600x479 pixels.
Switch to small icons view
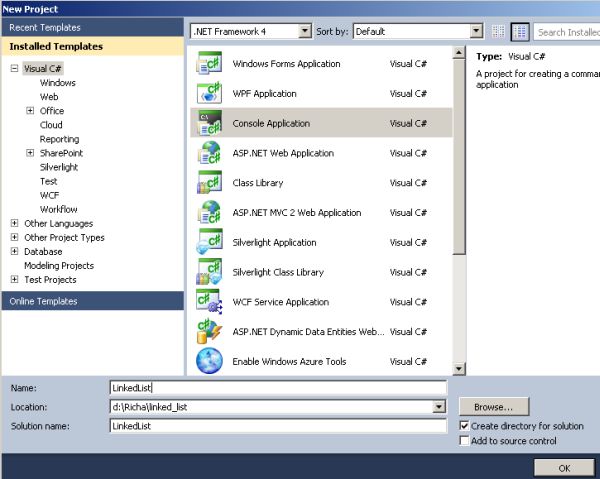[x=498, y=32]
